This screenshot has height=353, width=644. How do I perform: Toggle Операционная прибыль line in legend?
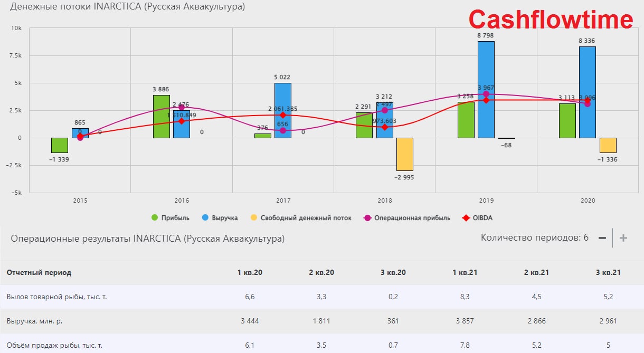(406, 218)
